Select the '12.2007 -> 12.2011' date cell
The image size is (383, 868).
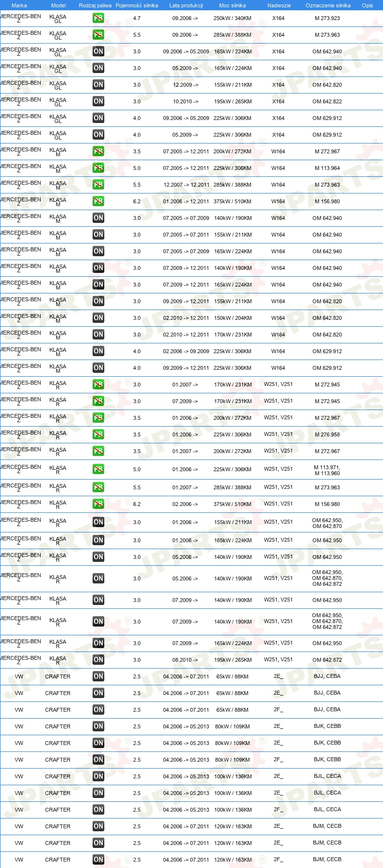pyautogui.click(x=186, y=185)
